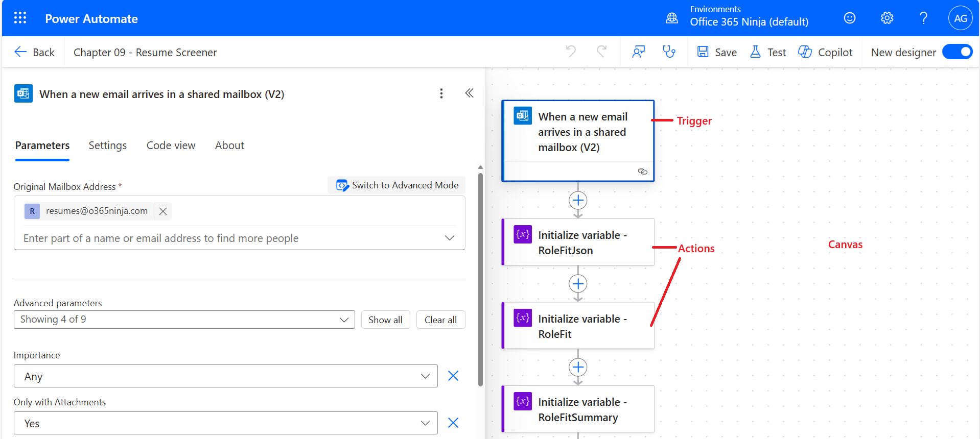This screenshot has height=439, width=980.
Task: Open the feedback smiley icon
Action: (850, 18)
